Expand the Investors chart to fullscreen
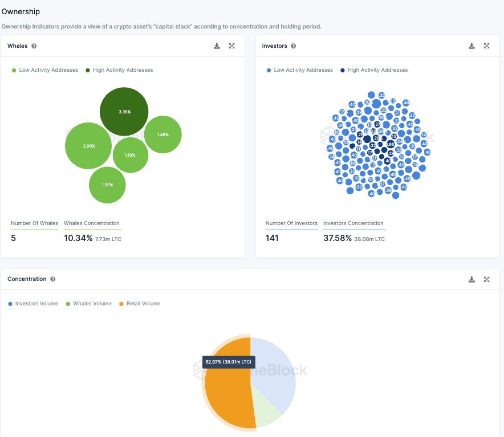504x437 pixels. [487, 46]
